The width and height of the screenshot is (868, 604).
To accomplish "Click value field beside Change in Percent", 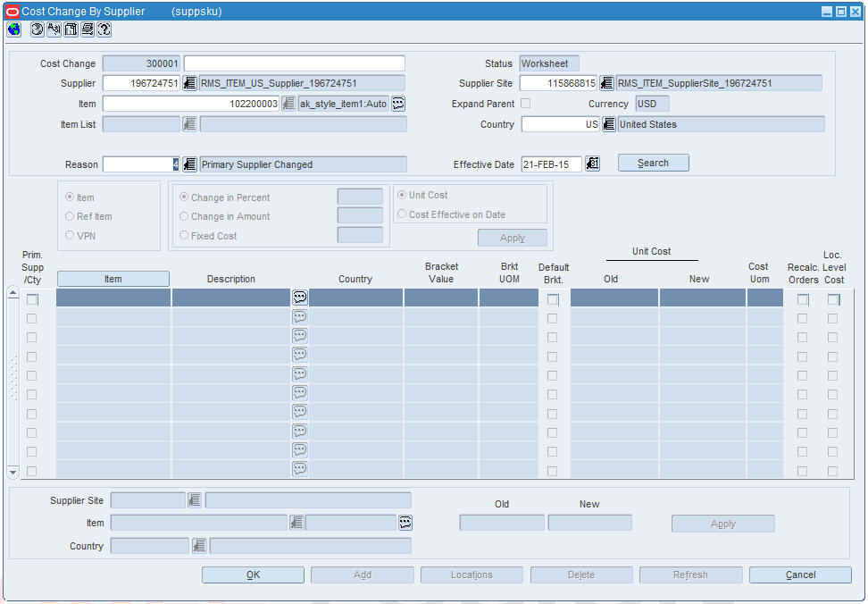I will tap(360, 197).
